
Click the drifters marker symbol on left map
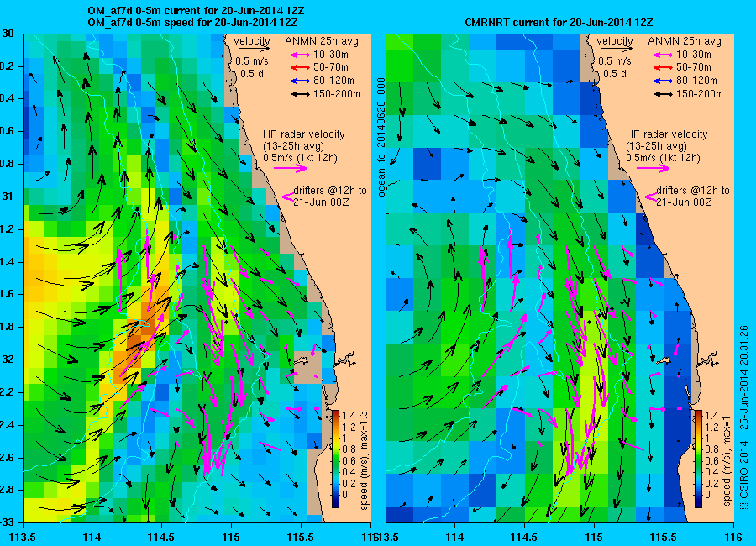[288, 197]
